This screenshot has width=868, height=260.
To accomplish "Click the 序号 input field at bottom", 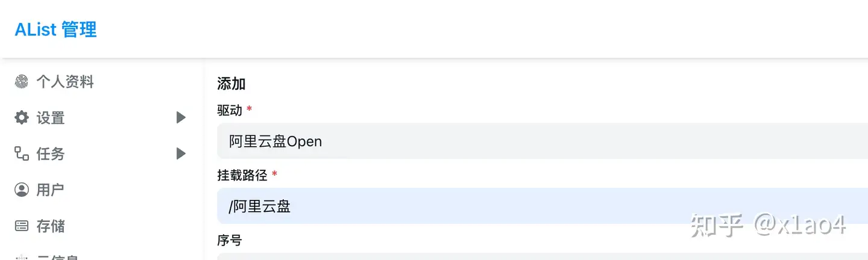I will pos(541,256).
